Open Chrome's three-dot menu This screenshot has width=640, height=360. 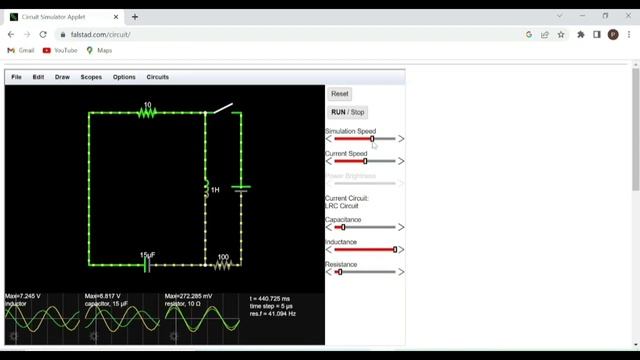629,35
